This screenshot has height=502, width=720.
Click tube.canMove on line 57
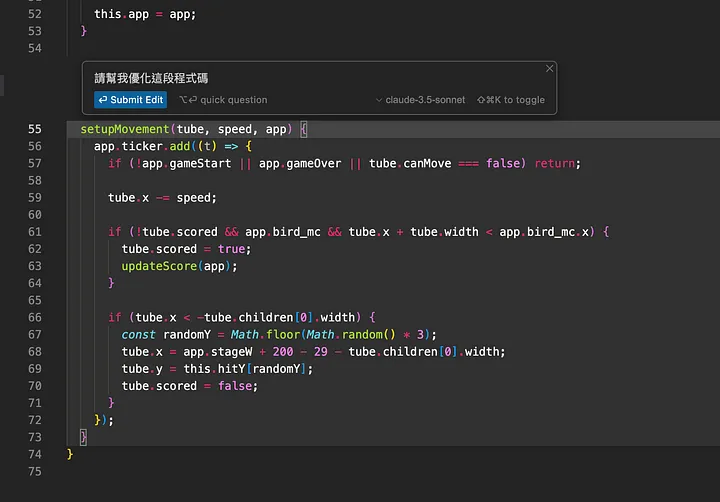tap(410, 164)
